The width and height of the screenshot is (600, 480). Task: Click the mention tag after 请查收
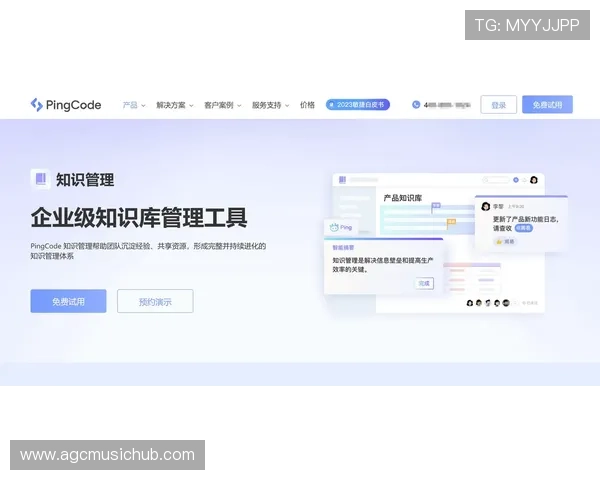click(x=523, y=228)
